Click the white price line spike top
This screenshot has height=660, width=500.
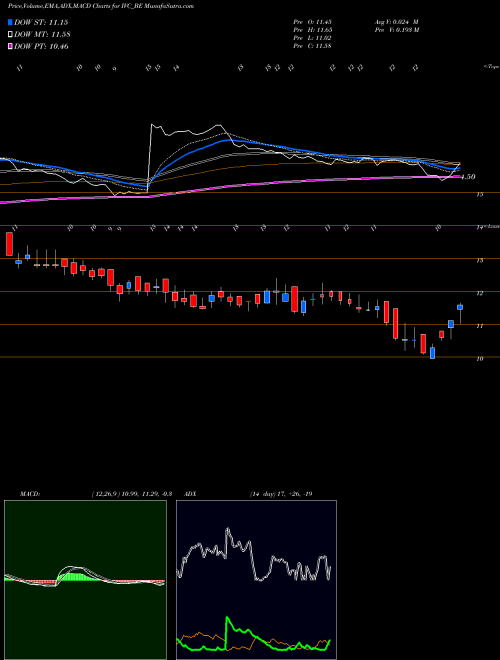click(152, 125)
